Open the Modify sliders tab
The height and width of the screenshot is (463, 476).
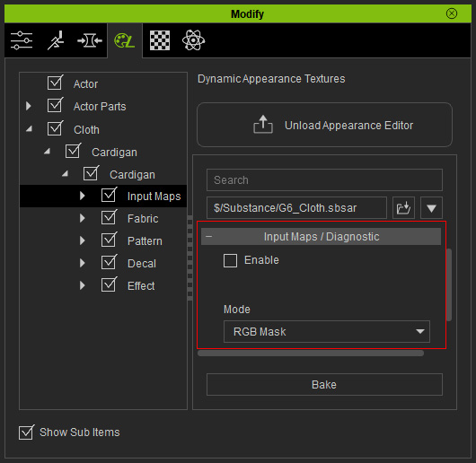[22, 40]
